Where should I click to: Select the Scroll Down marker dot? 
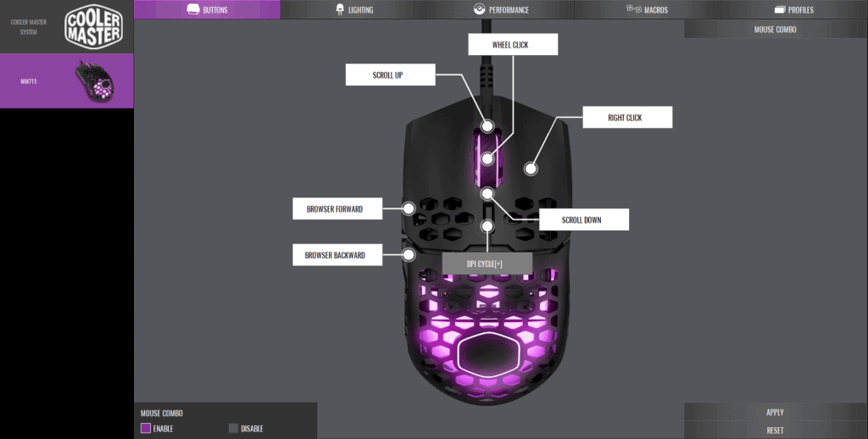click(487, 194)
